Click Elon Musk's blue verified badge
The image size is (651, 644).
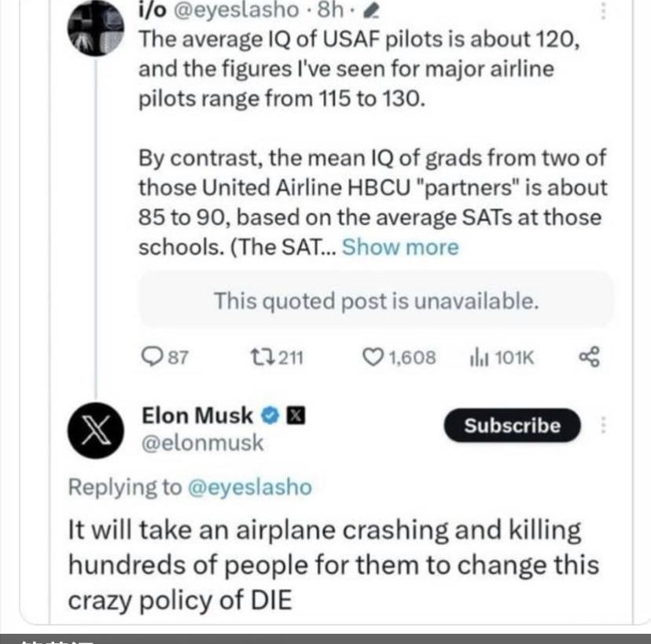tap(270, 414)
